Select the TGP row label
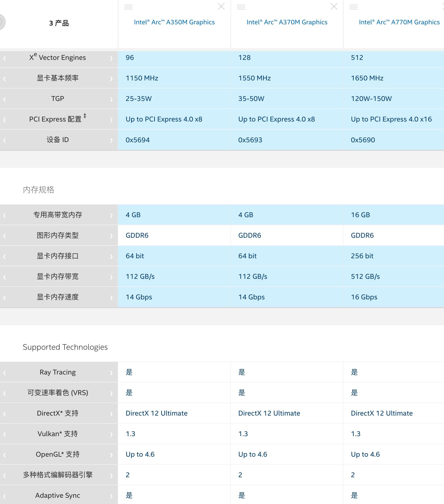This screenshot has width=444, height=504. click(x=58, y=98)
